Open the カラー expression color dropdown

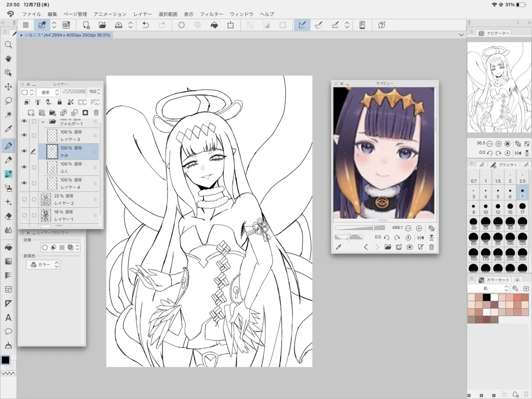44,265
